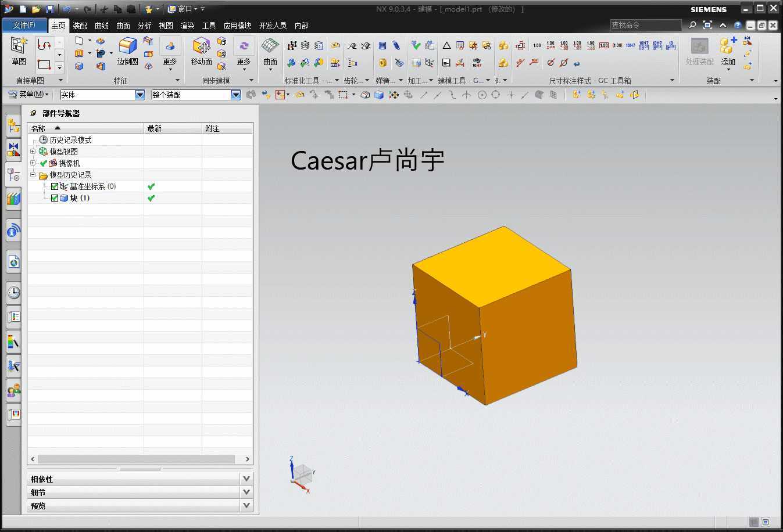Image resolution: width=783 pixels, height=532 pixels.
Task: Click the shaded cube render style icon
Action: pos(379,95)
